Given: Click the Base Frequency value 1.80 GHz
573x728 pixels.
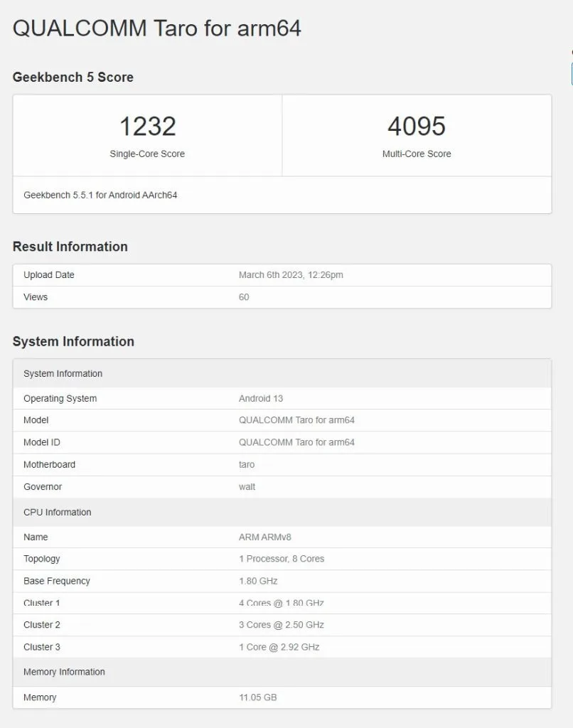Looking at the screenshot, I should 258,581.
